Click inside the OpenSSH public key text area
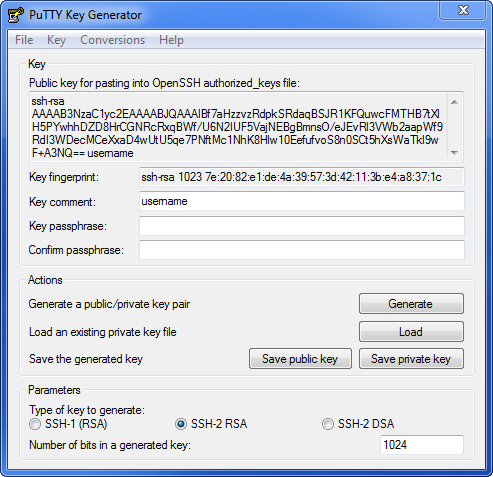493x477 pixels. [238, 127]
